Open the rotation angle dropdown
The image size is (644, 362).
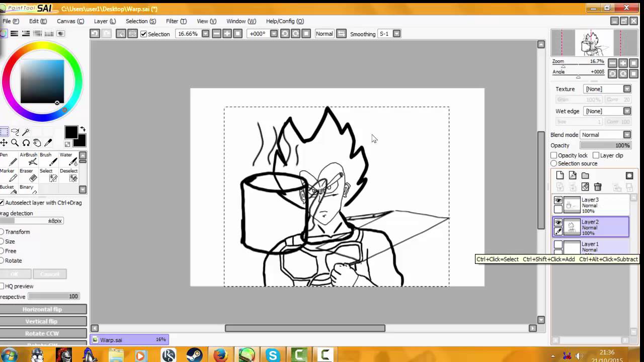(274, 34)
